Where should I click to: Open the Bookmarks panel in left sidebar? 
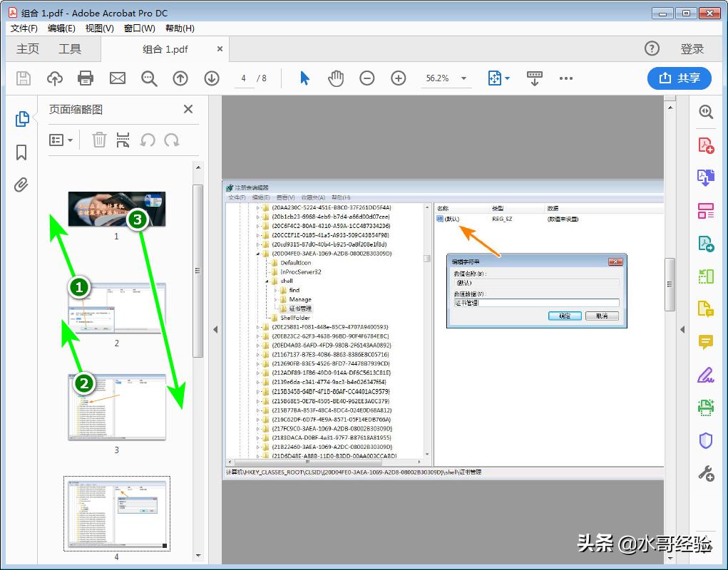tap(21, 153)
